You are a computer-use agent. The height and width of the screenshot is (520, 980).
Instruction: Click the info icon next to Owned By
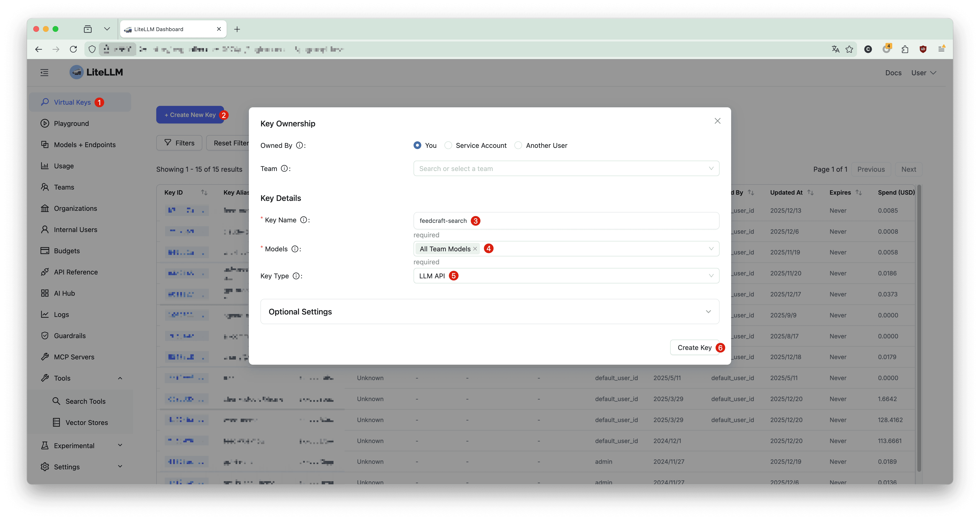(x=299, y=145)
